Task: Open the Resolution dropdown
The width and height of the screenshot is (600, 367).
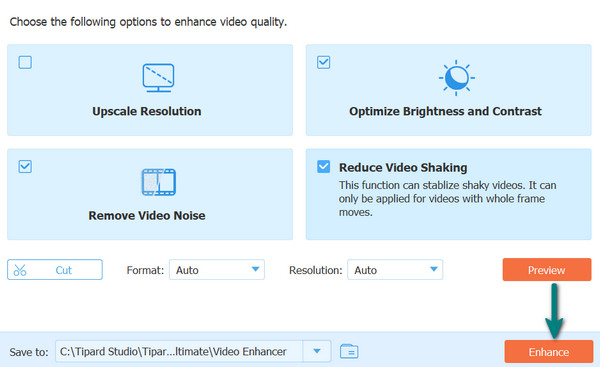Action: [395, 270]
